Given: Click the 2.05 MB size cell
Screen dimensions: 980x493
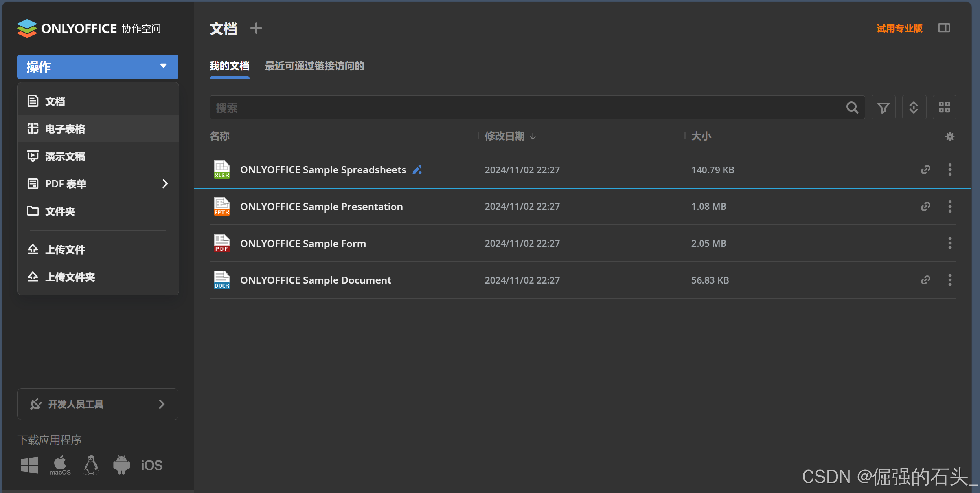Looking at the screenshot, I should click(709, 243).
